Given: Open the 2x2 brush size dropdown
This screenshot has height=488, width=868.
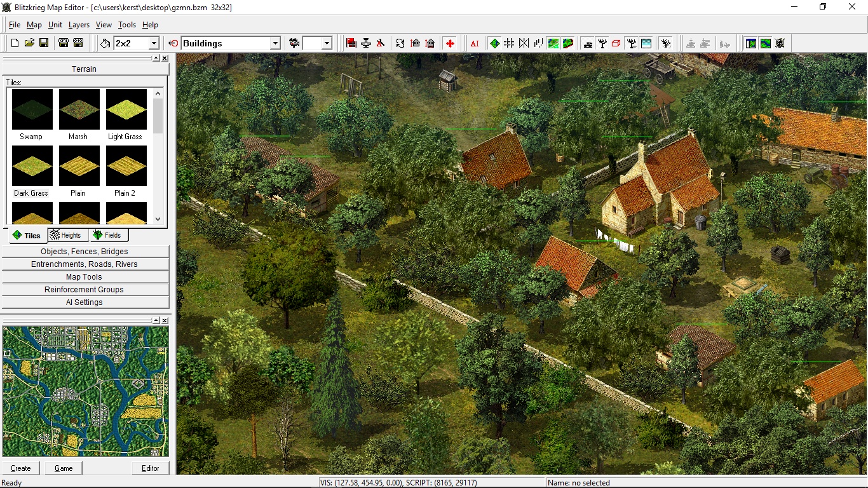Looking at the screenshot, I should pyautogui.click(x=153, y=43).
